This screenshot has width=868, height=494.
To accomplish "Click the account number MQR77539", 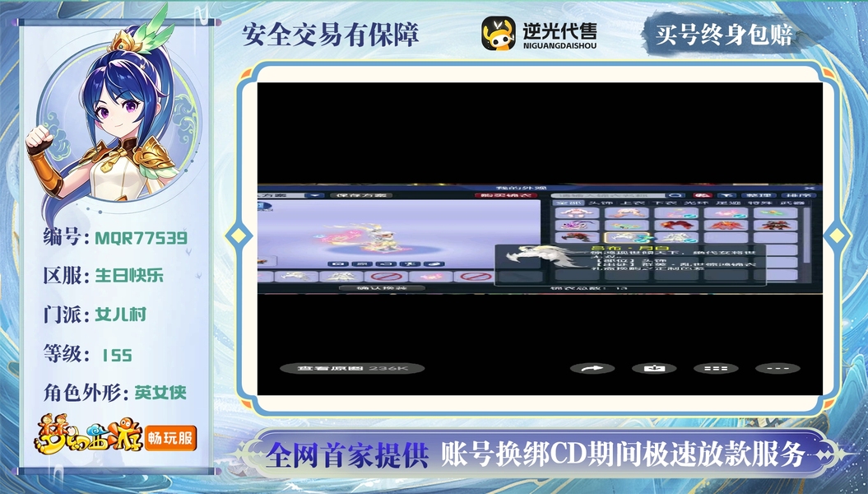I will 142,238.
